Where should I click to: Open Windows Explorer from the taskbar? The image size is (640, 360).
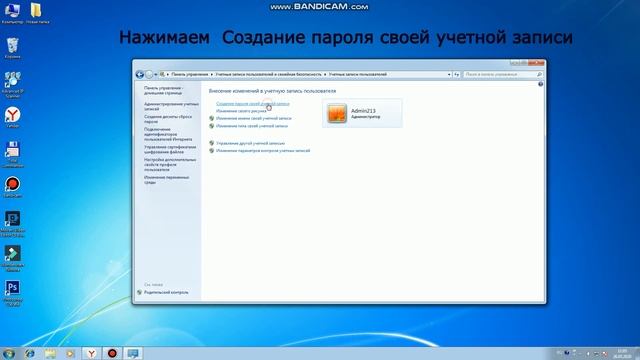pyautogui.click(x=50, y=353)
